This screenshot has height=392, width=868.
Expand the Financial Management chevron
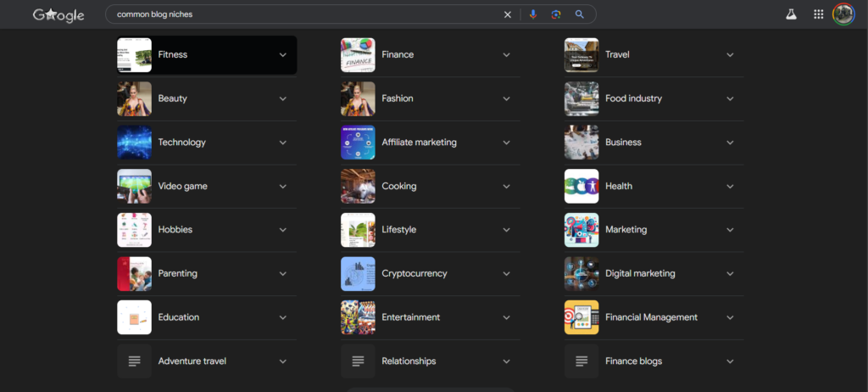coord(730,317)
